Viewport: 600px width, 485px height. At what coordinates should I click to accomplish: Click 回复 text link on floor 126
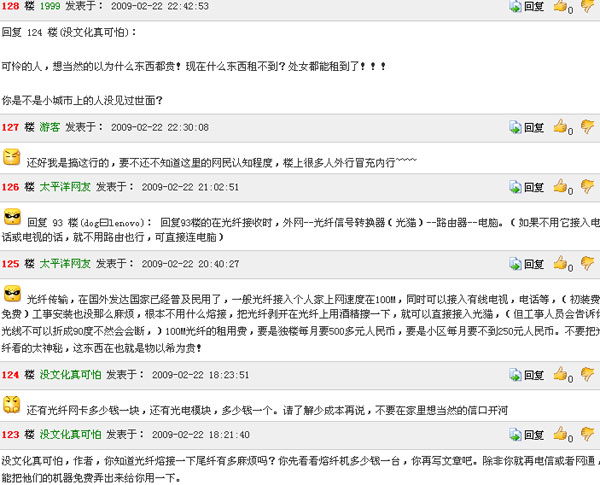pos(534,187)
